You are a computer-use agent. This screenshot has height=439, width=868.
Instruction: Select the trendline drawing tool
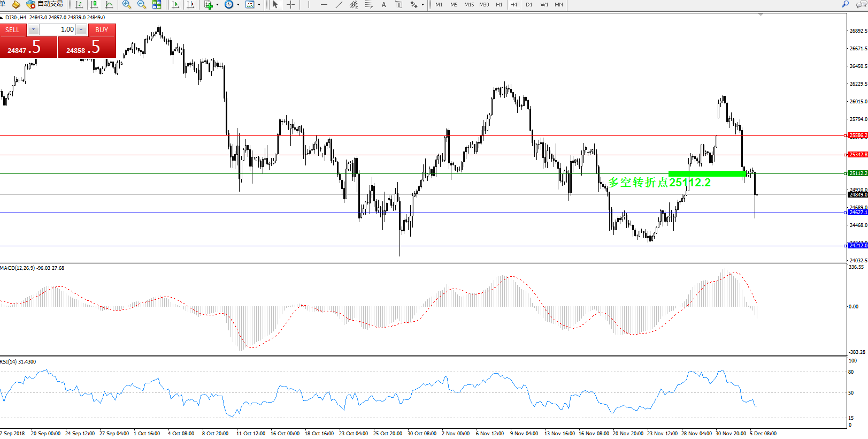(x=339, y=4)
